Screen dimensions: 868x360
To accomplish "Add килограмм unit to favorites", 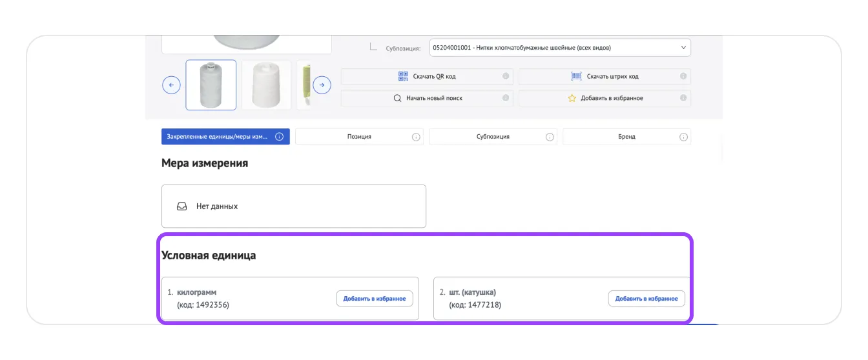I will pos(375,299).
